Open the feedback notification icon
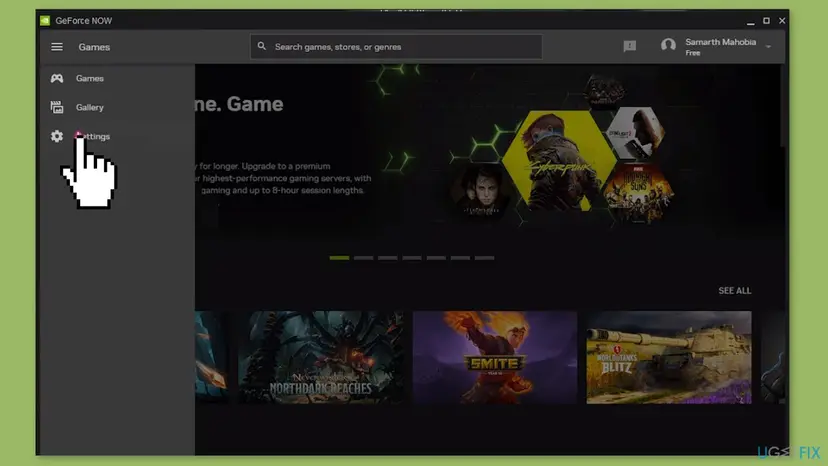The width and height of the screenshot is (828, 466). (x=629, y=46)
